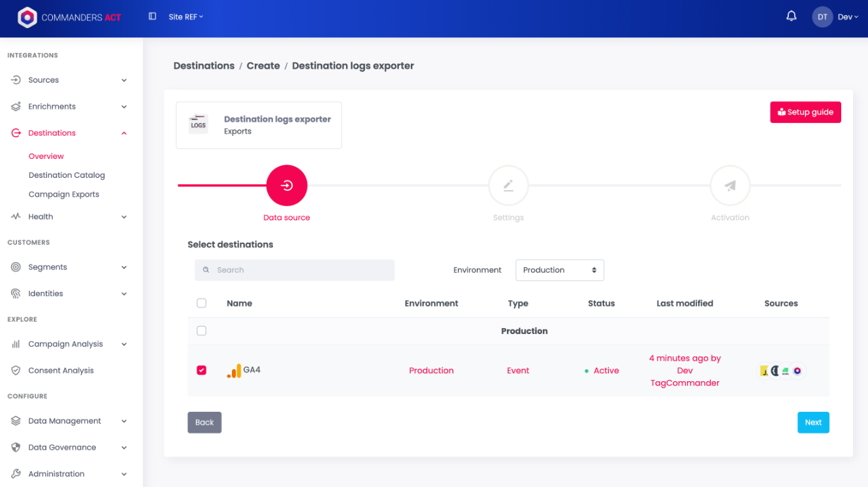Click the Data source step icon
Viewport: 868px width, 487px height.
click(x=287, y=186)
